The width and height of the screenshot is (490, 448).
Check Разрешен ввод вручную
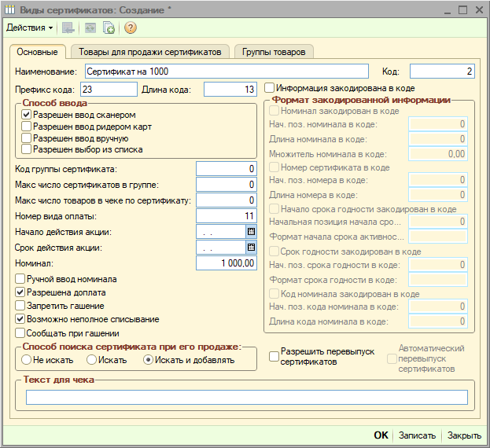(26, 138)
